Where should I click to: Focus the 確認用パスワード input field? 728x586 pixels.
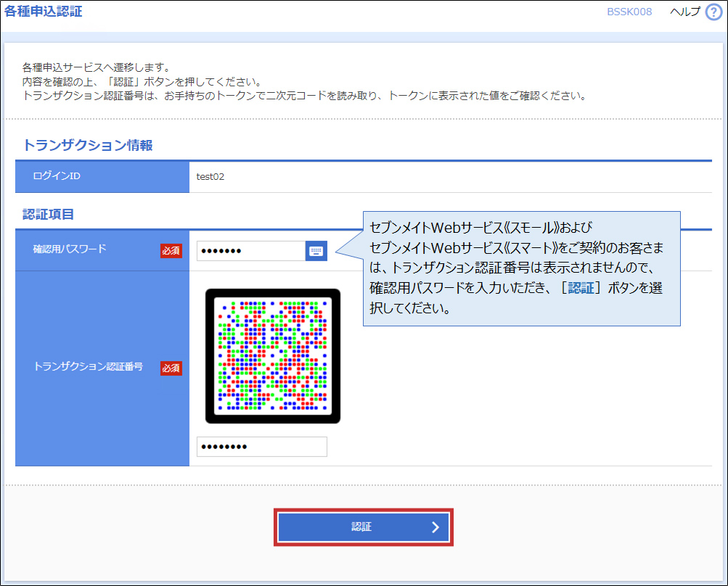[251, 251]
